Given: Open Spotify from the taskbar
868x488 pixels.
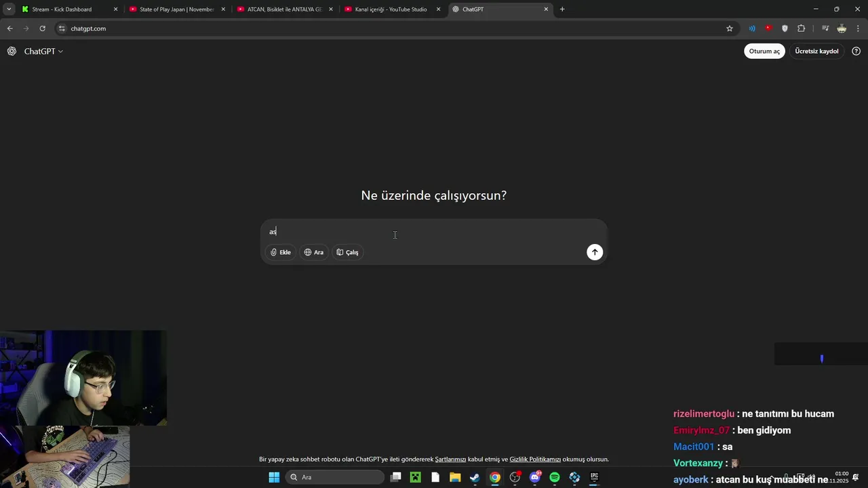Looking at the screenshot, I should pos(555,477).
